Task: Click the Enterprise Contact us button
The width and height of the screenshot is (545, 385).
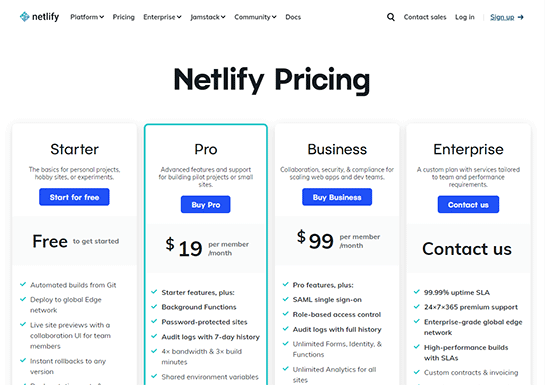Action: pyautogui.click(x=468, y=205)
